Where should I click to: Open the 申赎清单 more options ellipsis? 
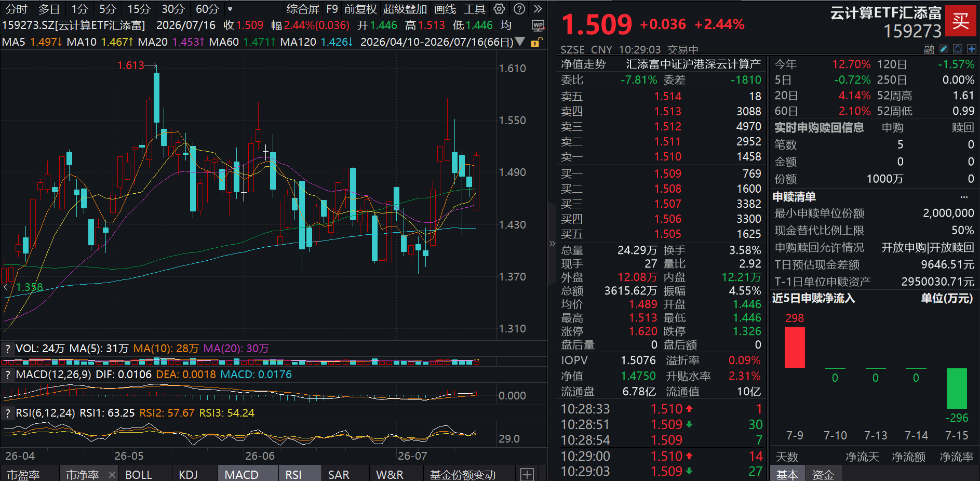click(964, 197)
